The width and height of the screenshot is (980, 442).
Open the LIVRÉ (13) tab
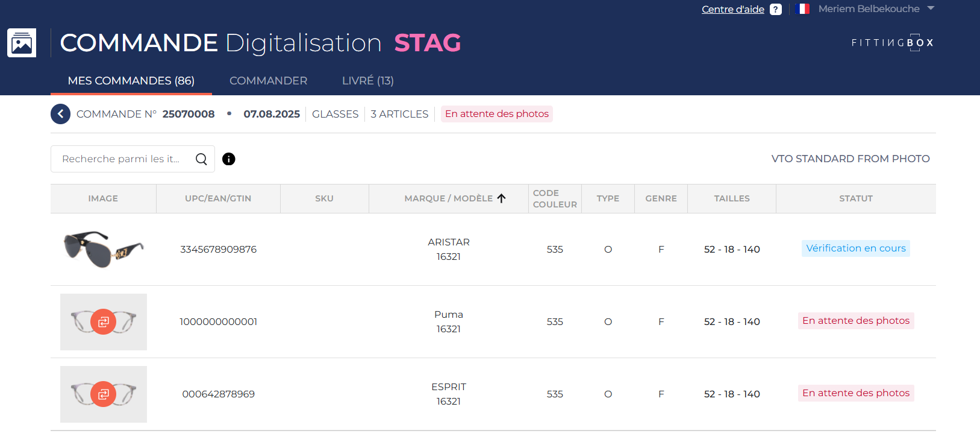pos(367,81)
